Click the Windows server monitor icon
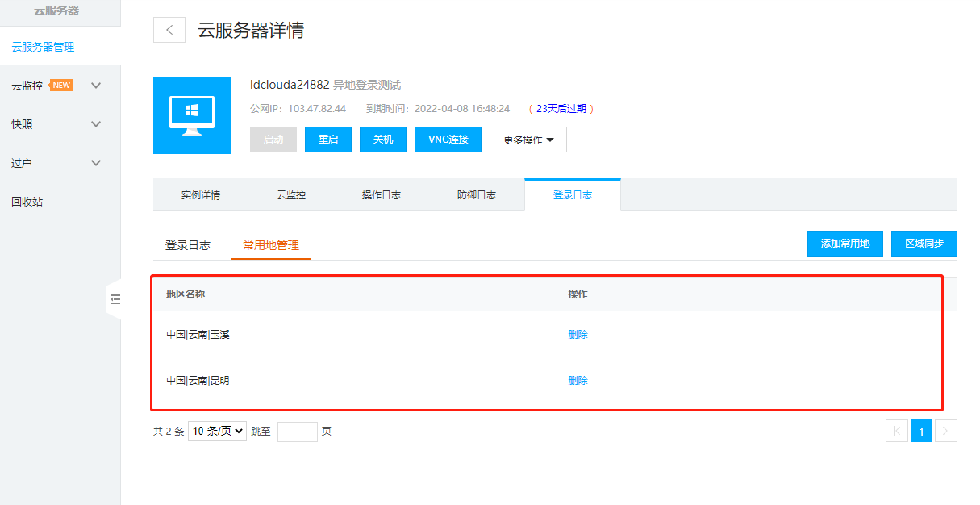 (192, 115)
